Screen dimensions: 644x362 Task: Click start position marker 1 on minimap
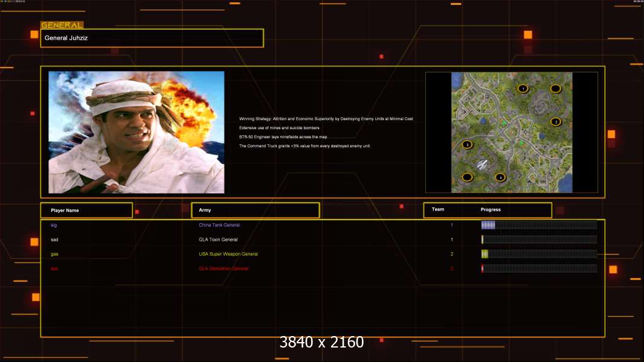[x=523, y=89]
